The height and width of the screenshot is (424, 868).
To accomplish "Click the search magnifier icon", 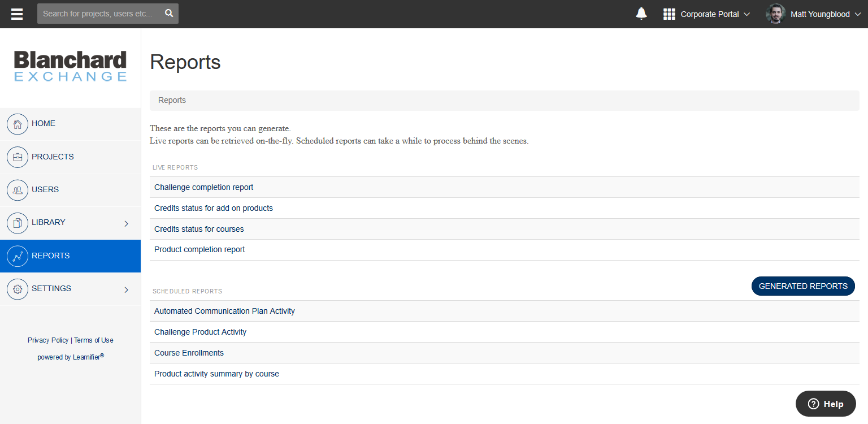I will point(169,14).
